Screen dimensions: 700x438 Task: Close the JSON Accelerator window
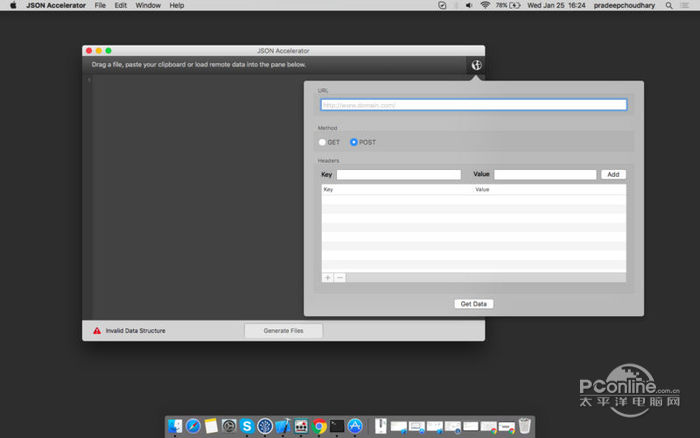click(89, 50)
